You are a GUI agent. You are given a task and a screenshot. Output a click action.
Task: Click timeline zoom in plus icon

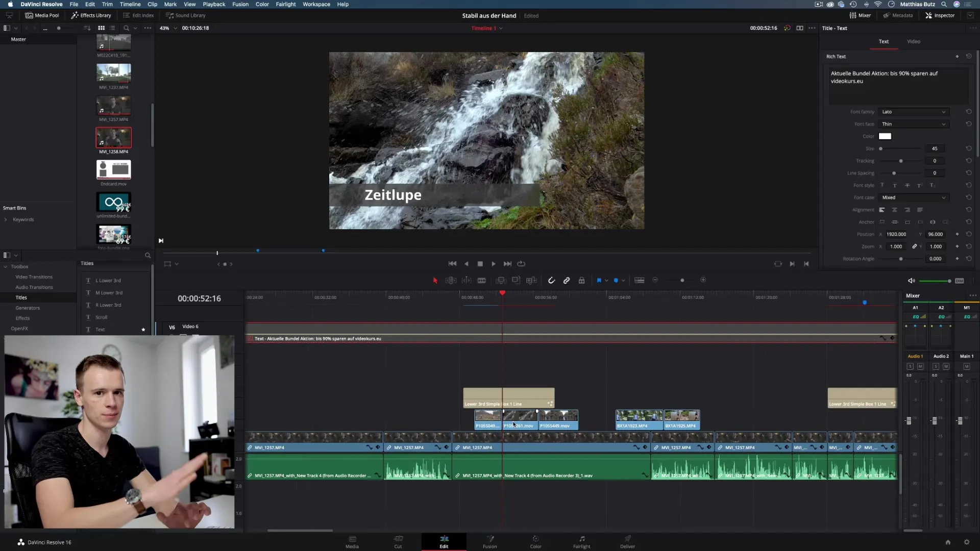[x=703, y=280]
